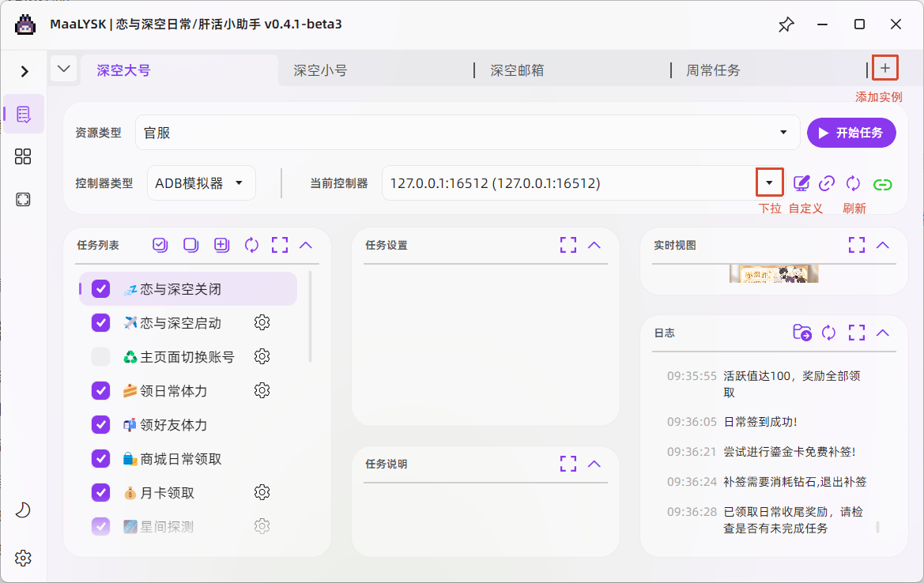Collapse the 任务列表 panel
The height and width of the screenshot is (583, 924).
pos(306,245)
